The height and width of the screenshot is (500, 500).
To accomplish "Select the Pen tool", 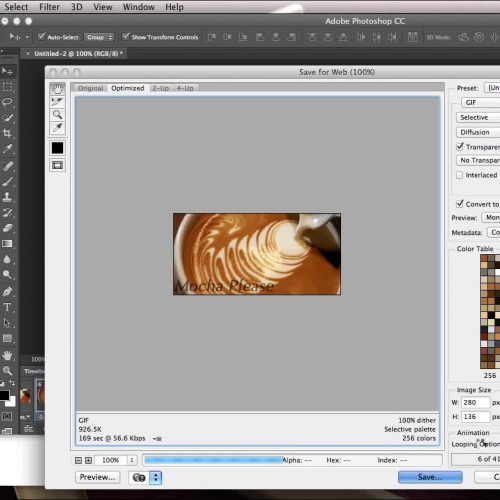I will click(x=7, y=291).
